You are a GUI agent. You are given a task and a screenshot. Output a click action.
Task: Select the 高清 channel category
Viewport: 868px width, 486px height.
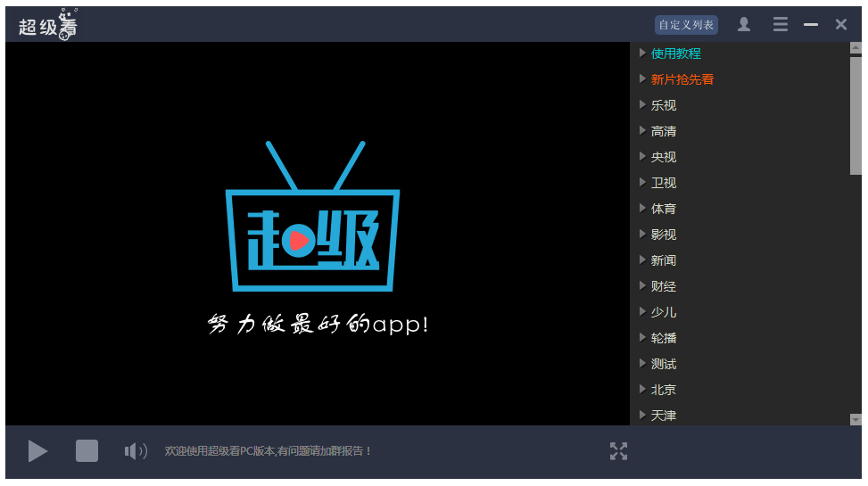coord(664,131)
